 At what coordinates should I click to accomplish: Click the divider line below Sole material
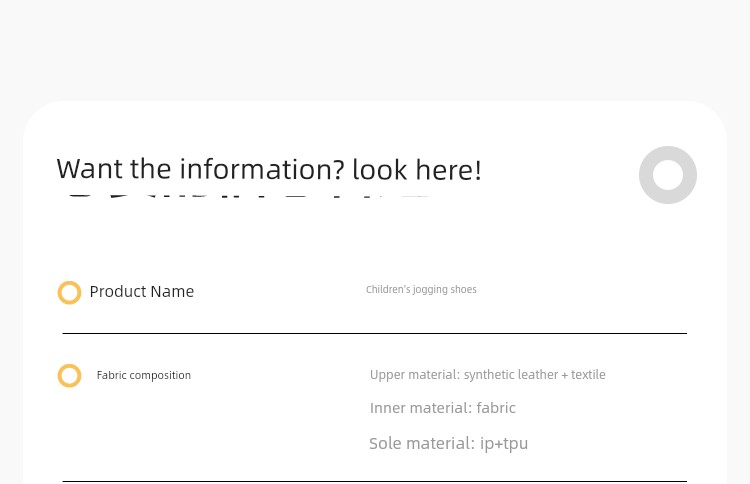click(375, 481)
